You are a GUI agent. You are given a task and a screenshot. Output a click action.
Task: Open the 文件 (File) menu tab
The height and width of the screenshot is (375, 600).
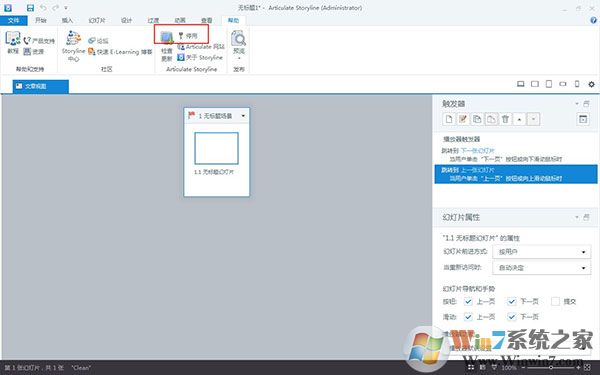(13, 20)
